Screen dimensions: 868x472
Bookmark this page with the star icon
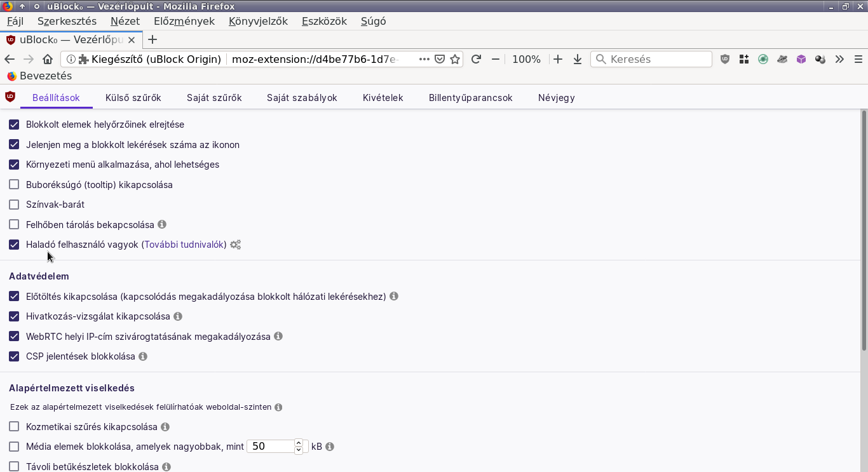(x=455, y=59)
